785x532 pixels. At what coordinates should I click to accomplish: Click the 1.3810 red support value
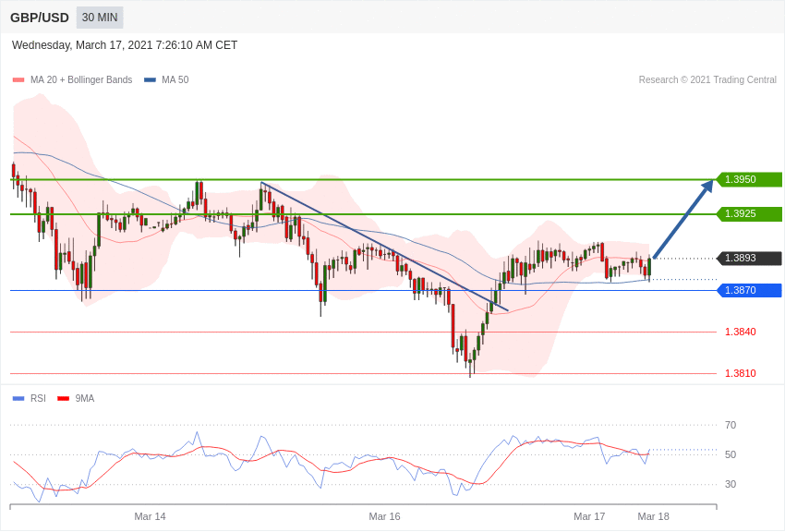pos(741,373)
